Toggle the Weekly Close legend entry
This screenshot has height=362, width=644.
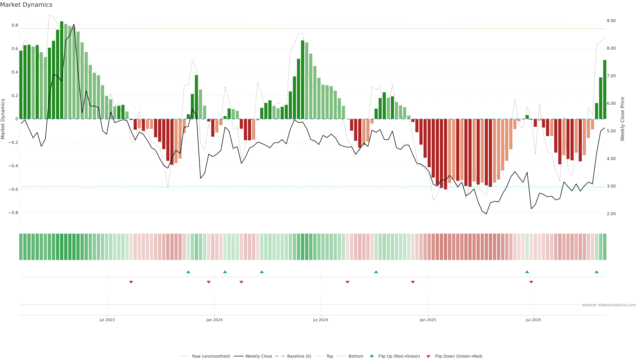tap(258, 356)
